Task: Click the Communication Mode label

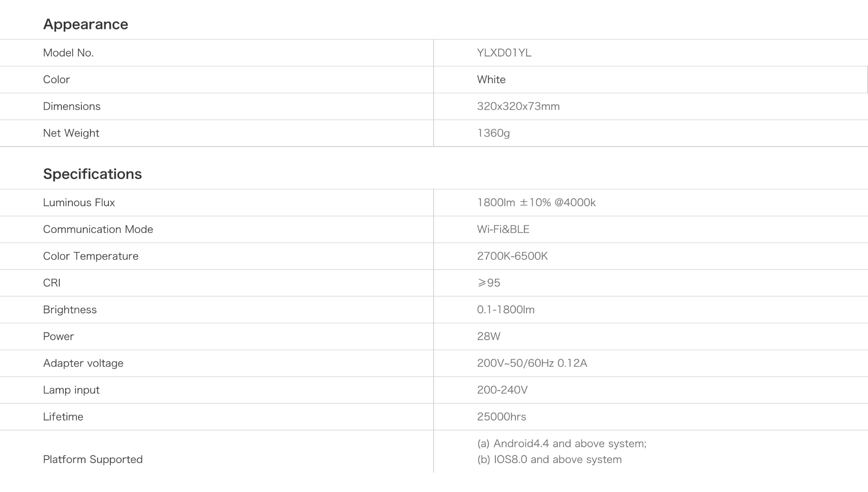Action: (x=98, y=229)
